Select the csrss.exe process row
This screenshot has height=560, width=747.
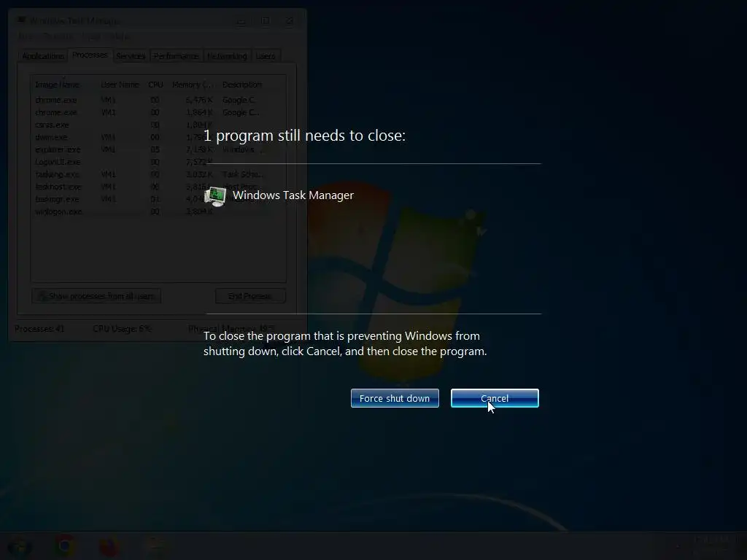(x=158, y=125)
